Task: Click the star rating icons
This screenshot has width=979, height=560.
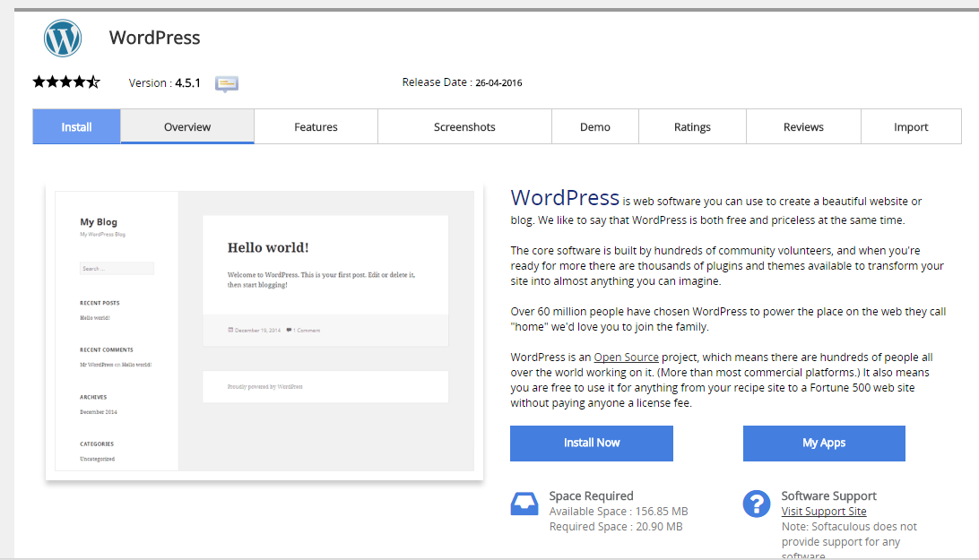Action: tap(67, 82)
